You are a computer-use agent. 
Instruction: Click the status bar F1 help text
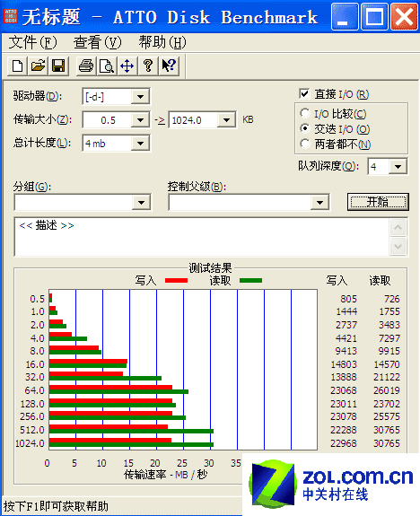tap(56, 506)
